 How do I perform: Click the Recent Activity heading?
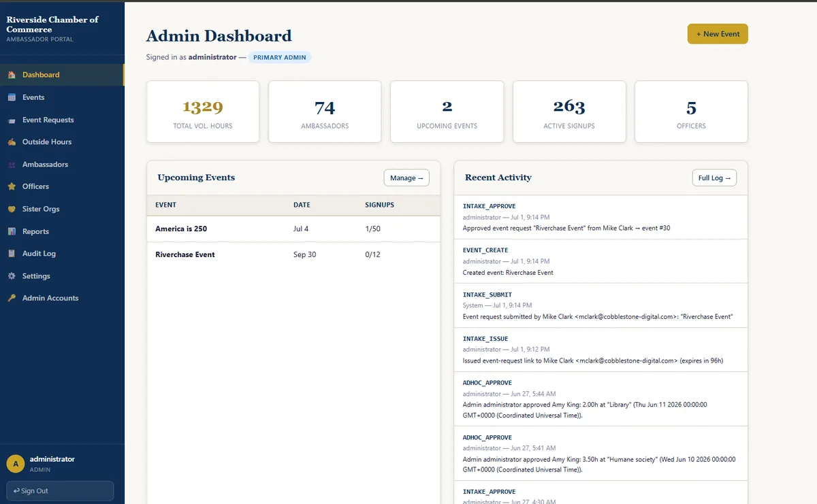point(498,178)
